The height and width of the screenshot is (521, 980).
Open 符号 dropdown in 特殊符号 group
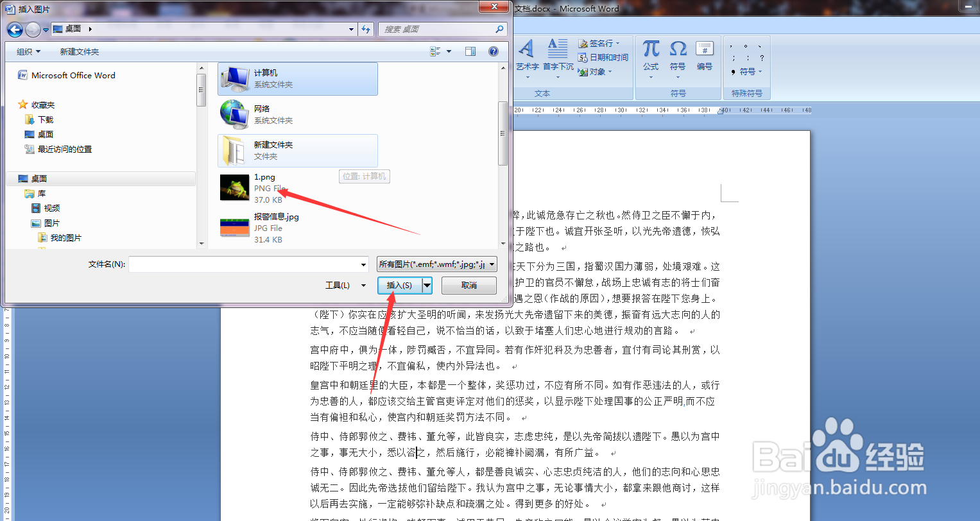point(747,71)
